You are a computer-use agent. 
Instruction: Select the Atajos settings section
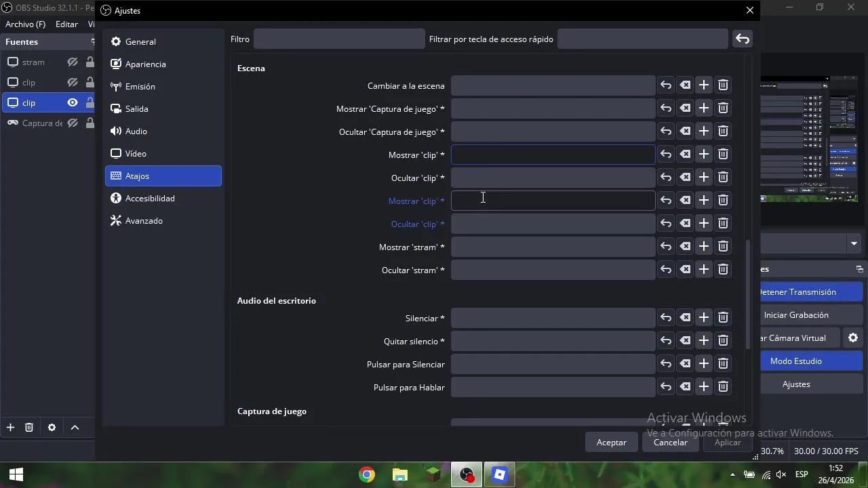pos(163,176)
